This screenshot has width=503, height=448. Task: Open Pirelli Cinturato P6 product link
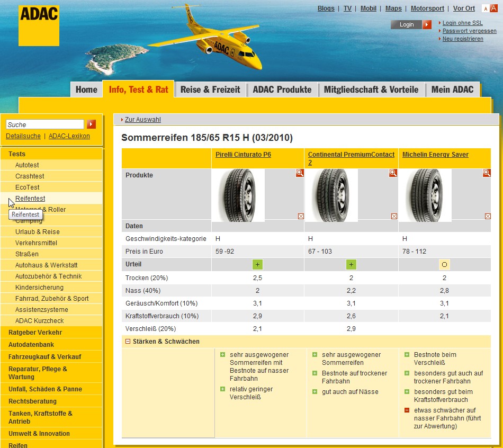tap(243, 154)
